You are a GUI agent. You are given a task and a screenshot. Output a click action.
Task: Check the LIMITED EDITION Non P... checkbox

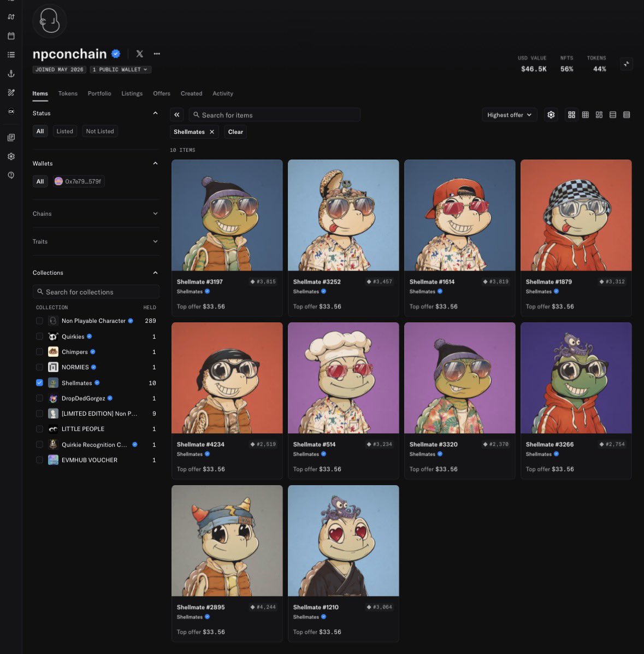click(40, 414)
